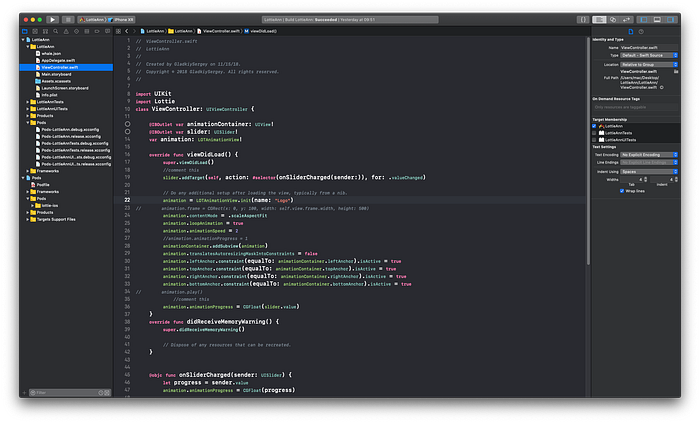Show the Source Control navigator

pyautogui.click(x=35, y=31)
